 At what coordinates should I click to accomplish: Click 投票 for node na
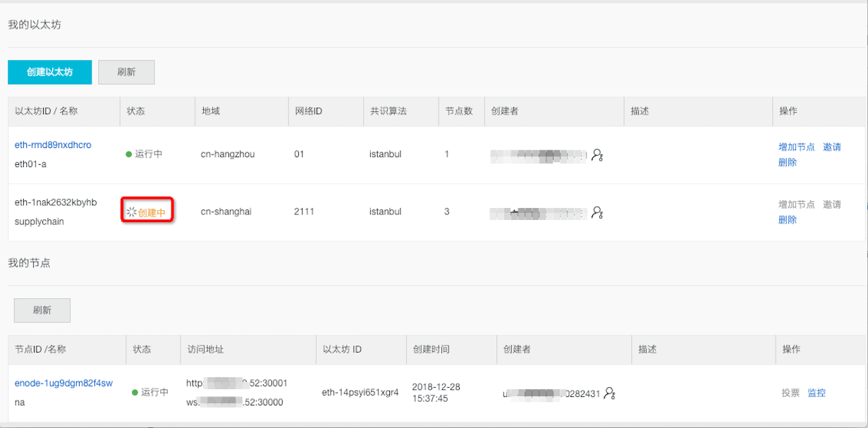coord(790,393)
